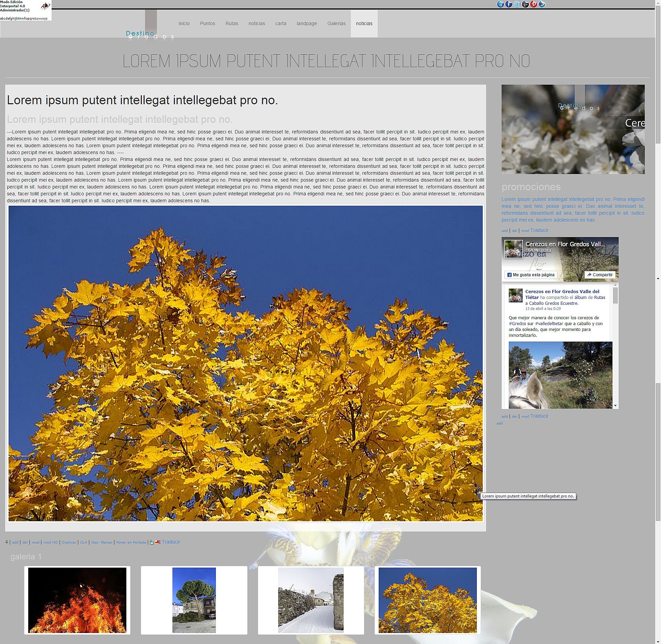The width and height of the screenshot is (661, 644).
Task: Open the '13 de abril a las 0:29' timestamp
Action: [x=543, y=309]
